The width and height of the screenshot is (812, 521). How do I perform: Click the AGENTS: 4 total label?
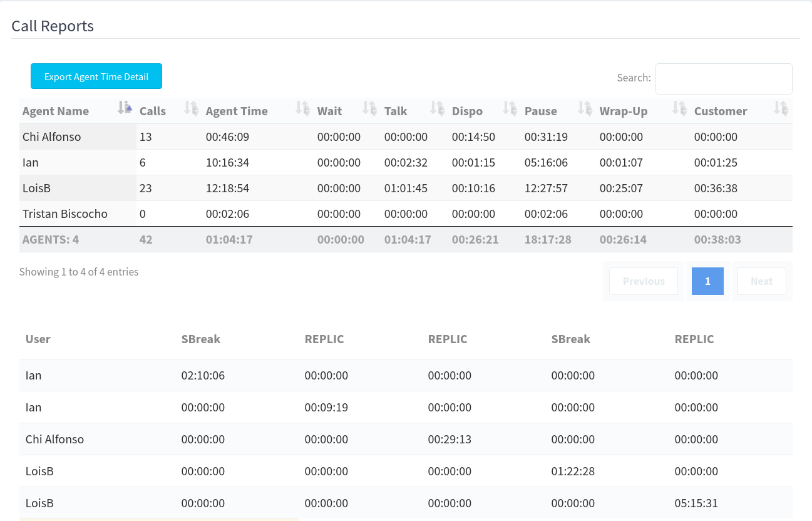(x=51, y=239)
